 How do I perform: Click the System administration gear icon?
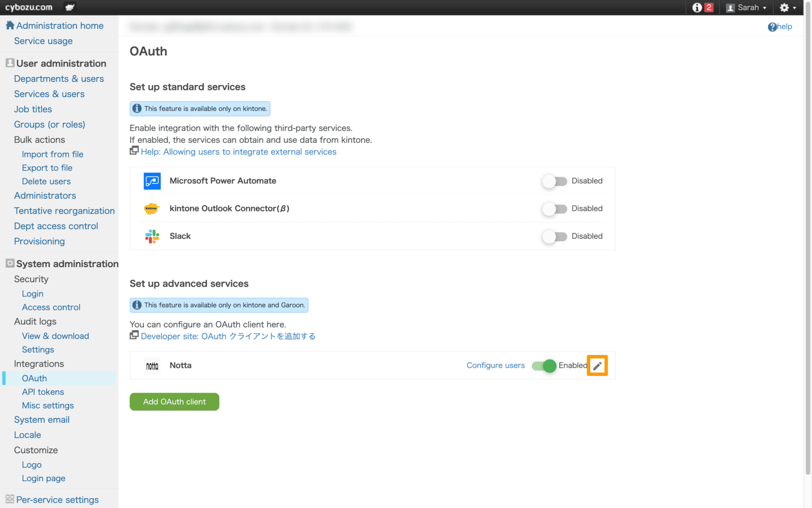[10, 263]
